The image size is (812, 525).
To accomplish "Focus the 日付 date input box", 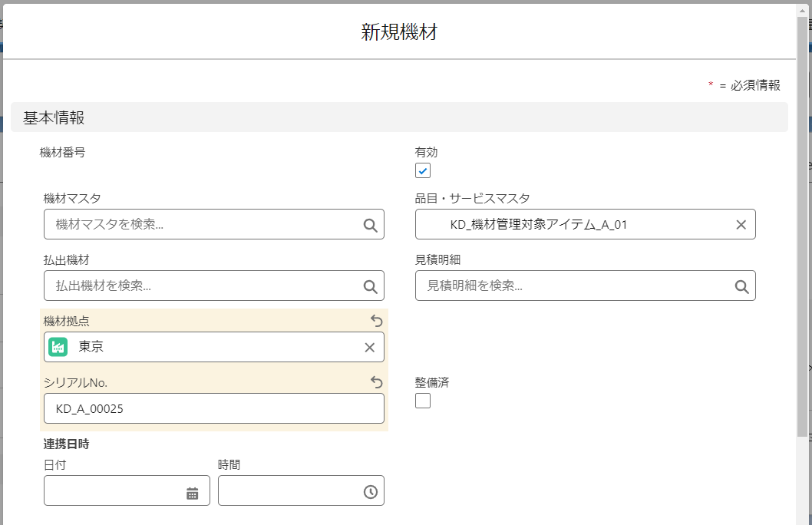I will tap(114, 491).
